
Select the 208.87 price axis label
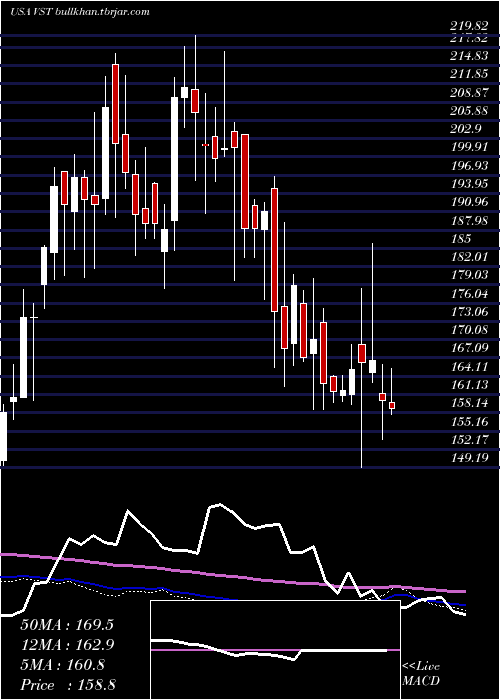tap(469, 92)
